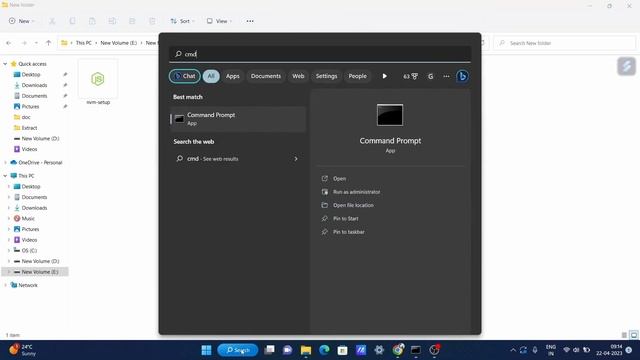This screenshot has height=360, width=640.
Task: Click This PC in address breadcrumb
Action: pyautogui.click(x=84, y=43)
